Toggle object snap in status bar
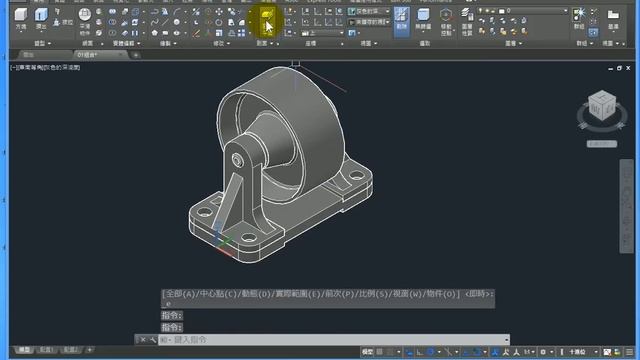The width and height of the screenshot is (640, 360). click(477, 352)
